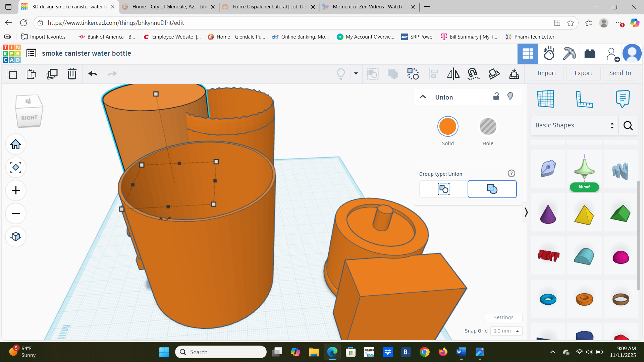This screenshot has height=362, width=644.
Task: Open the Snap Grid size dropdown
Action: (x=506, y=331)
